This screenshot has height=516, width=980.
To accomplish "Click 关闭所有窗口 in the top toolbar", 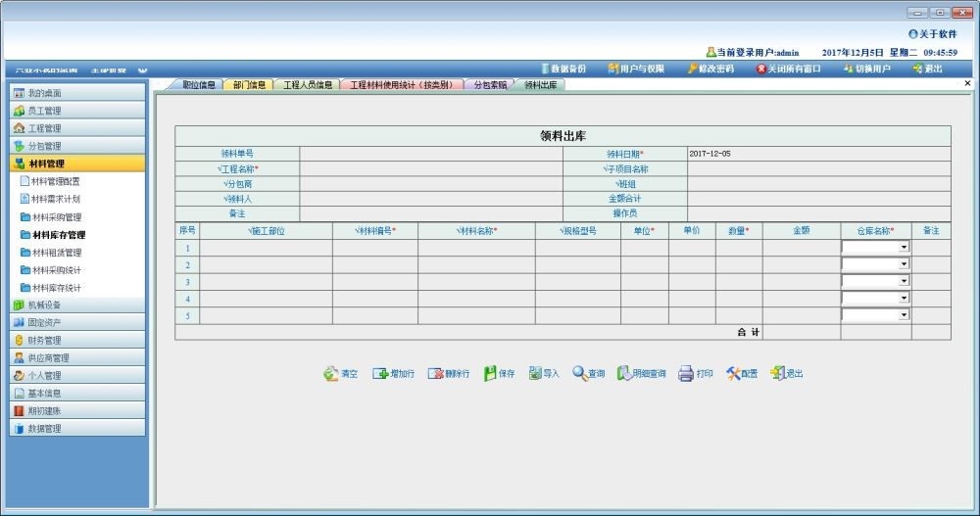I will (x=788, y=69).
